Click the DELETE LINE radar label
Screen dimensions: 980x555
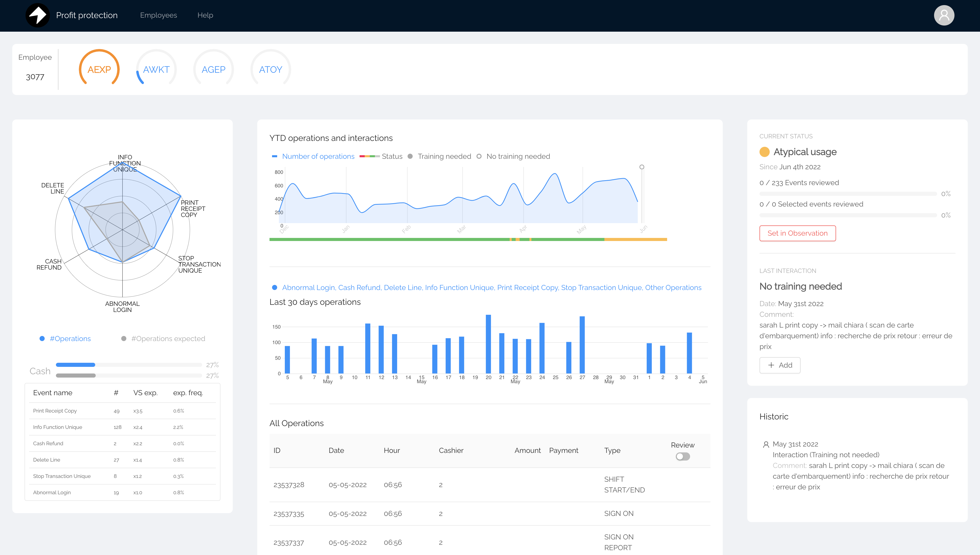point(53,188)
